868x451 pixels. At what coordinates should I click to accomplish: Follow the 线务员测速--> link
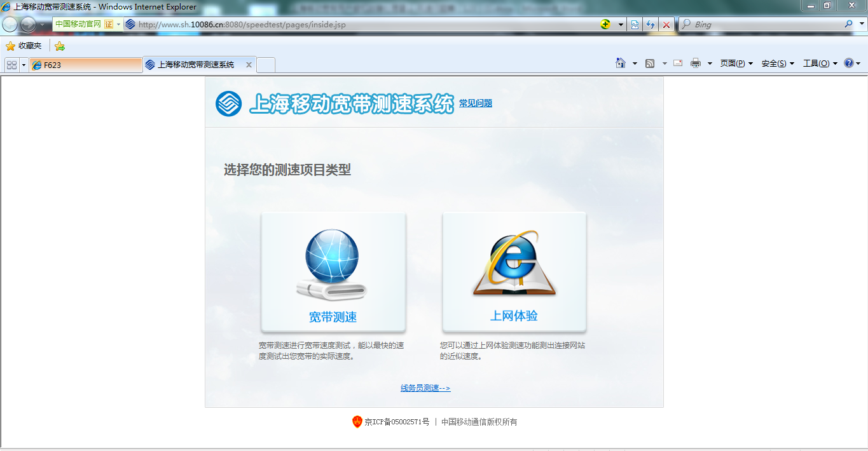point(425,388)
